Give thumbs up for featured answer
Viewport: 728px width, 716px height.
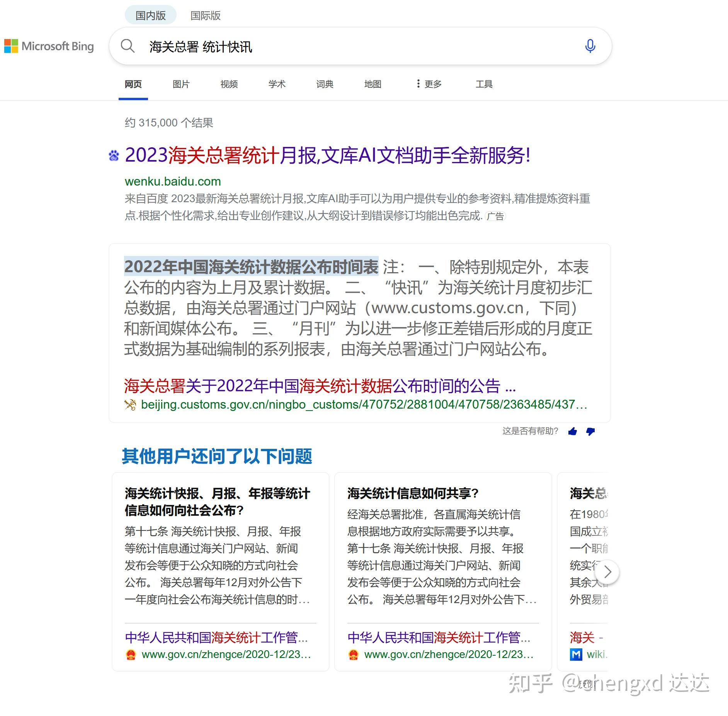pyautogui.click(x=573, y=431)
